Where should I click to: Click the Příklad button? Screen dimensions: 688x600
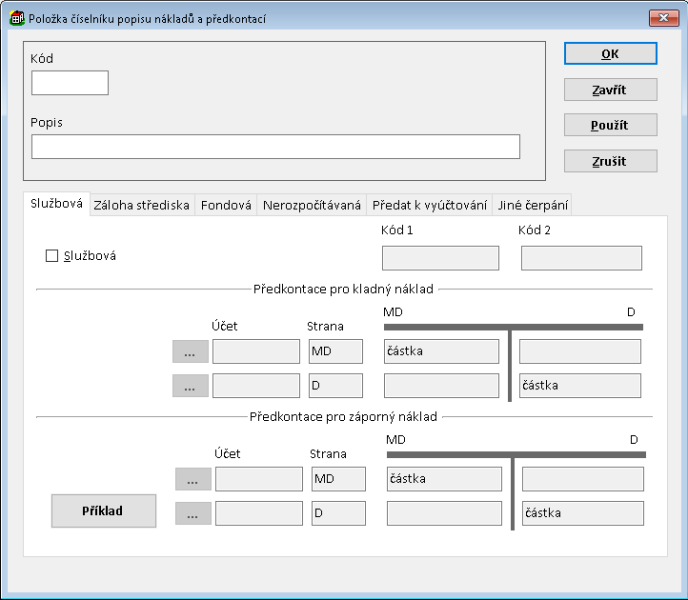104,511
